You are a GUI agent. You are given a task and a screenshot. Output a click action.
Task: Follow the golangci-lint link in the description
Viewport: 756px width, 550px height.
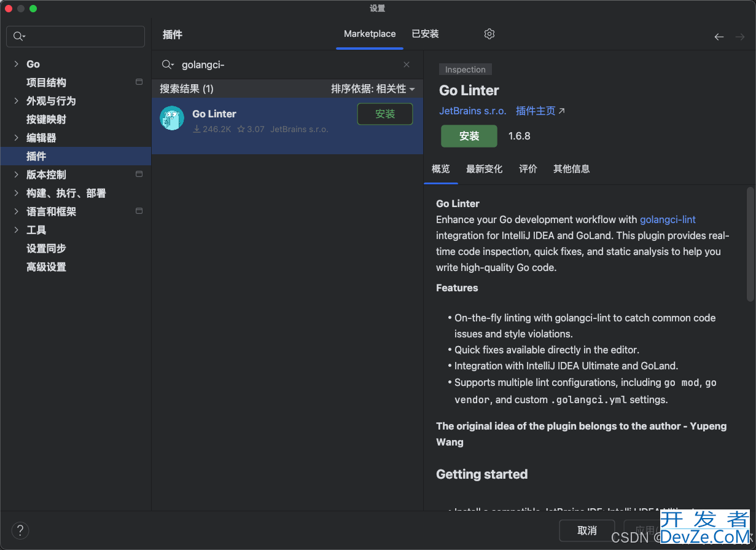click(x=668, y=219)
